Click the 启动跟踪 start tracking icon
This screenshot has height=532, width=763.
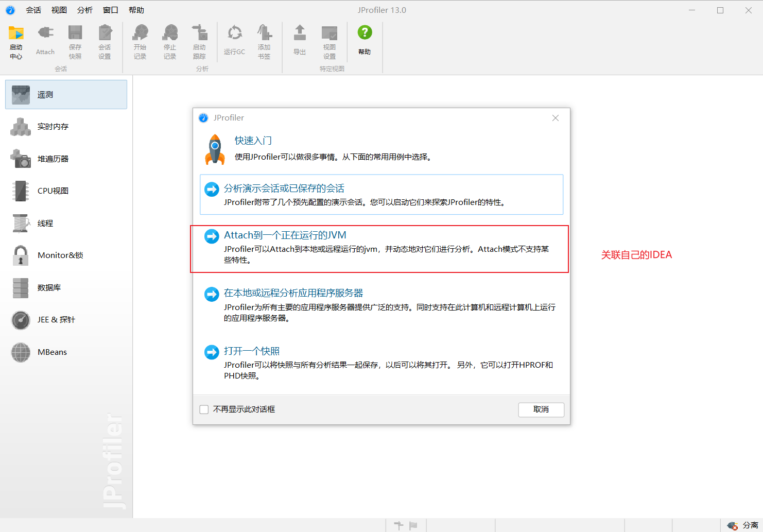tap(199, 33)
